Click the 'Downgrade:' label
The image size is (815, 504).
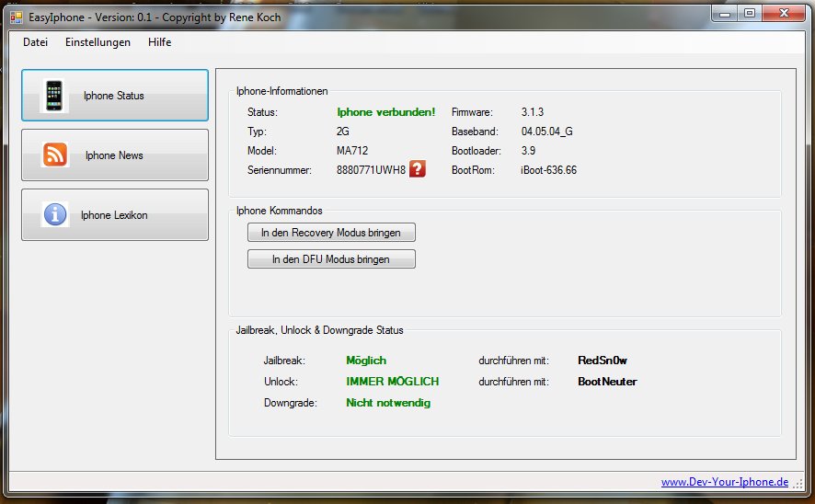click(x=291, y=403)
